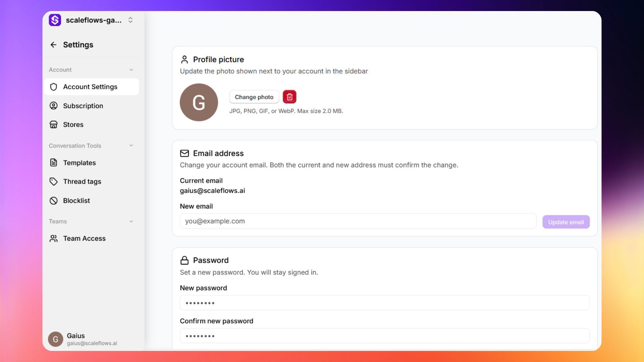Click the Conversation Tools section label
The width and height of the screenshot is (644, 362).
75,145
